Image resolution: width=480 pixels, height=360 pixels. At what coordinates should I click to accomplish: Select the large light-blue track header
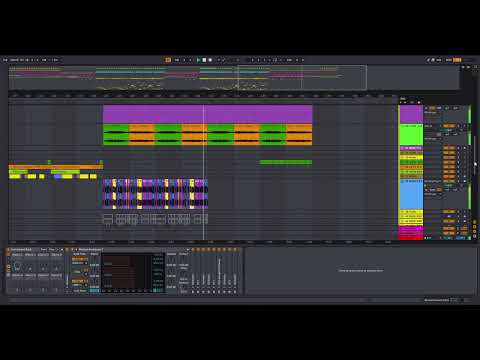(411, 194)
